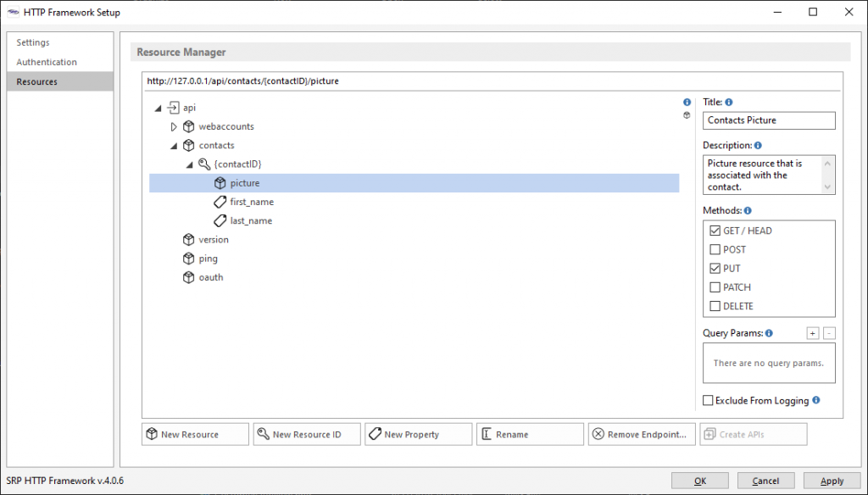Click the cube icon beside webaccounts
The image size is (868, 495).
pyautogui.click(x=188, y=125)
